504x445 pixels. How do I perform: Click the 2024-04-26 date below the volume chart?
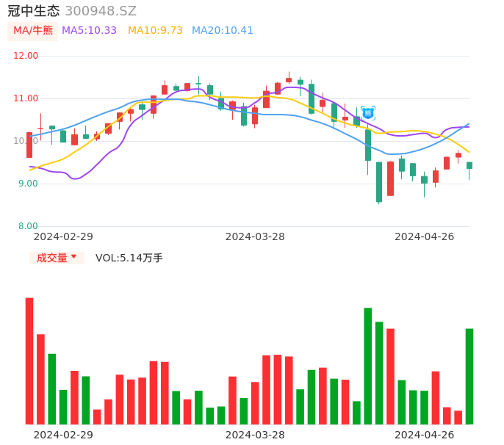coord(425,435)
